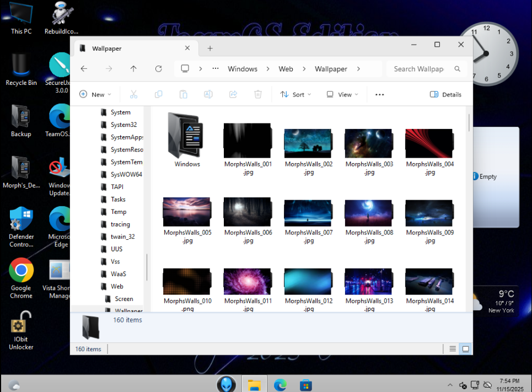Open the View dropdown menu
This screenshot has width=532, height=392.
(342, 94)
